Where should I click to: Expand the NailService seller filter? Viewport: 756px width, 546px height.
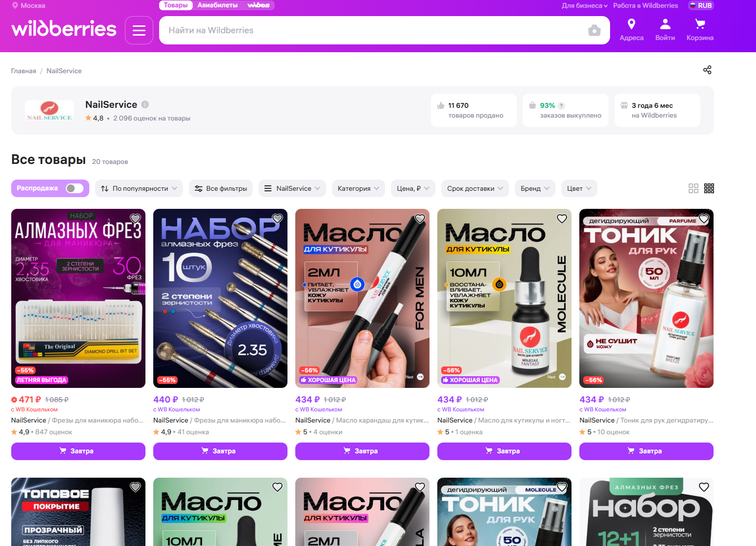coord(292,188)
